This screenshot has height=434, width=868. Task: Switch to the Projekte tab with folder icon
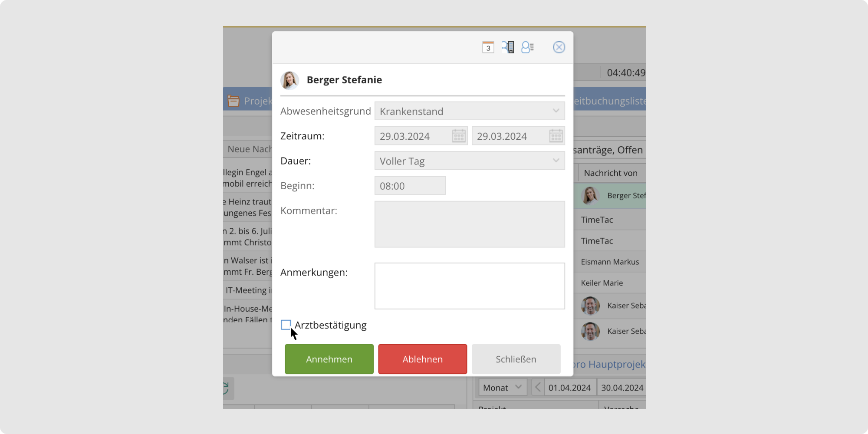(250, 101)
